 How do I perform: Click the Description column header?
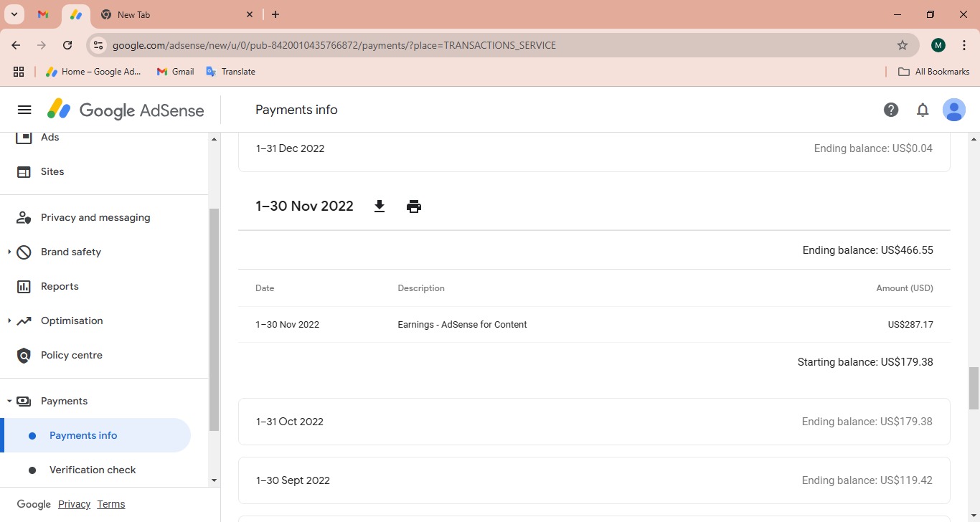[421, 288]
